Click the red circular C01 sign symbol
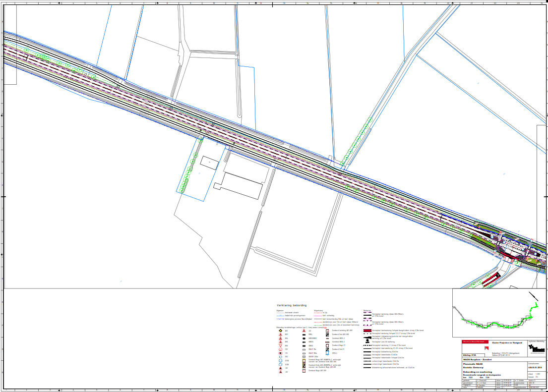The image size is (548, 392). 280,349
